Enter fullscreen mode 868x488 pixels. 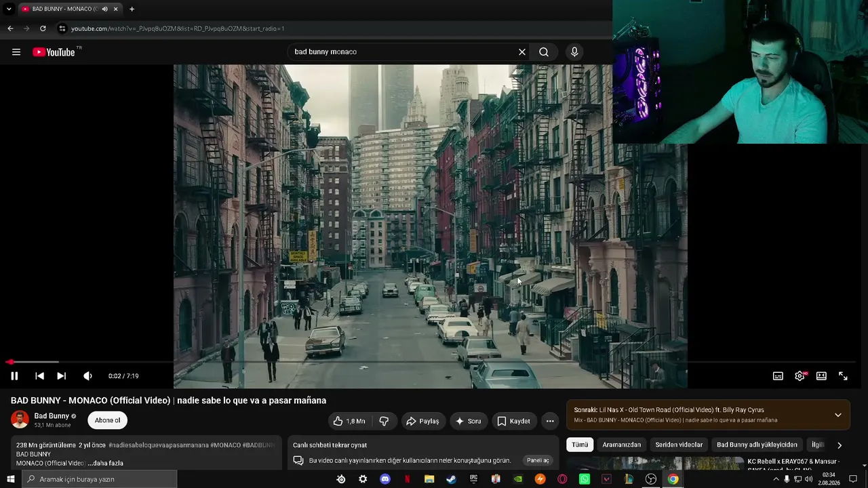[x=843, y=376]
